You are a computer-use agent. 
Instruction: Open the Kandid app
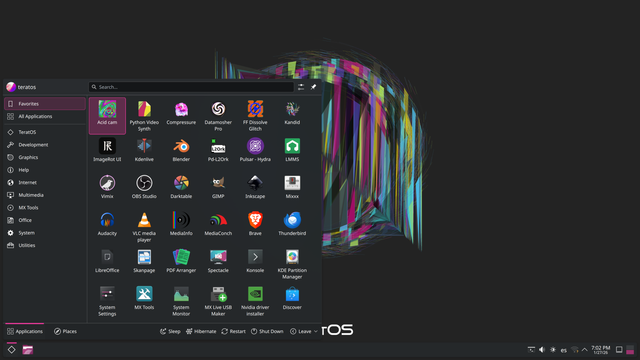coord(292,116)
